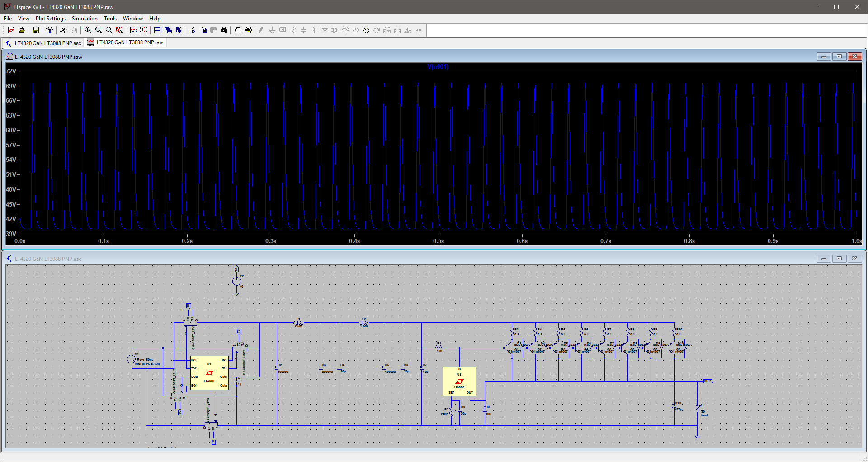868x462 pixels.
Task: Click the Paste clipboard icon
Action: click(213, 30)
